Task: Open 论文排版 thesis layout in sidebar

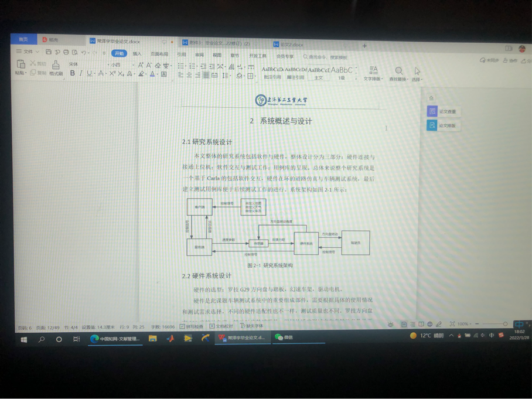Action: (x=442, y=125)
